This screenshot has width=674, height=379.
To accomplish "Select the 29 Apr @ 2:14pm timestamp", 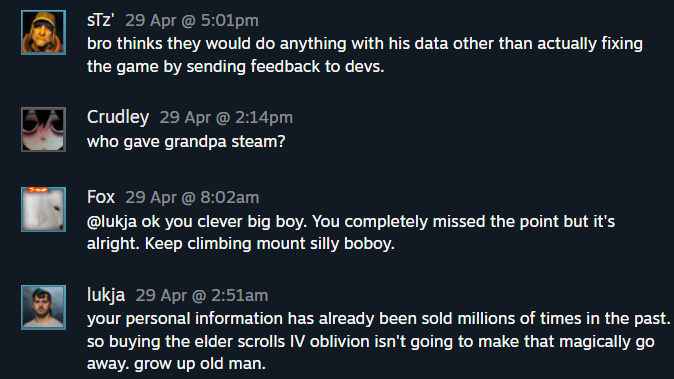I will click(x=226, y=118).
